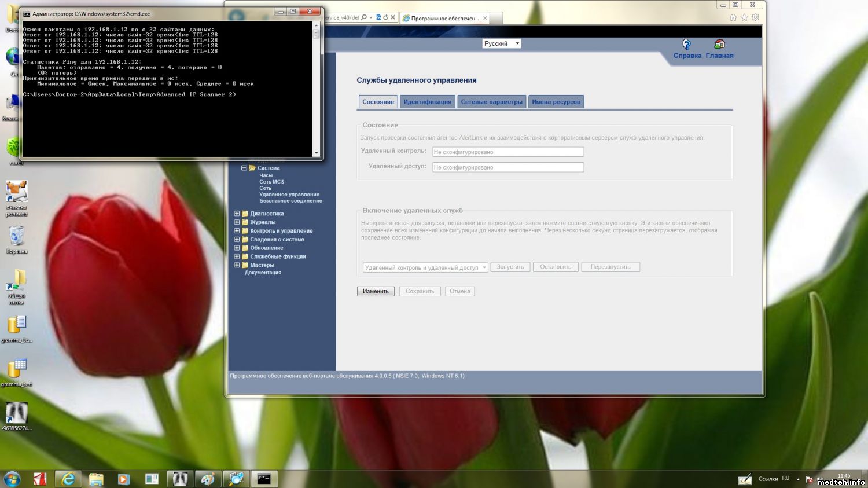Image resolution: width=868 pixels, height=488 pixels.
Task: Open Internet Explorer tools gear icon
Action: pos(755,17)
